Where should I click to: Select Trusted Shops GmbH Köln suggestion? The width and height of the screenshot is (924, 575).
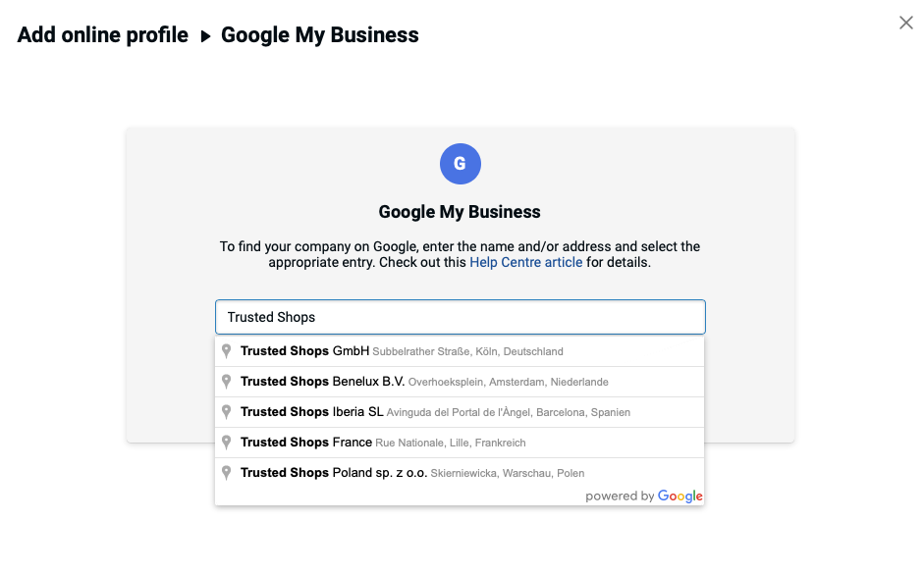click(x=460, y=351)
